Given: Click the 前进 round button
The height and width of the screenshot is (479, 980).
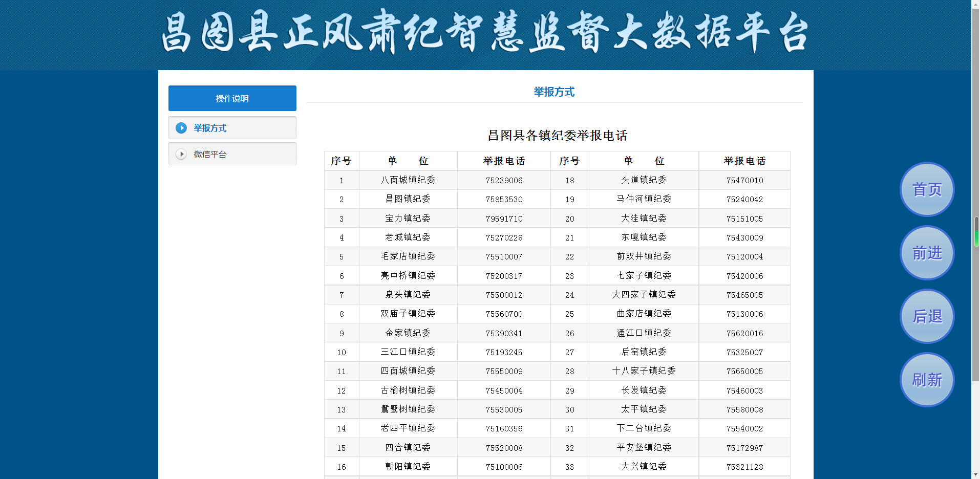Looking at the screenshot, I should [927, 253].
